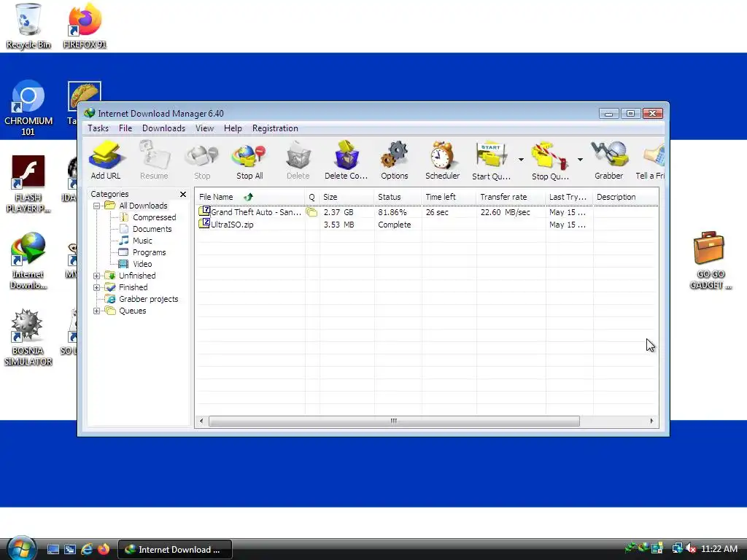Sort by the Description column header
This screenshot has height=560, width=747.
point(625,197)
